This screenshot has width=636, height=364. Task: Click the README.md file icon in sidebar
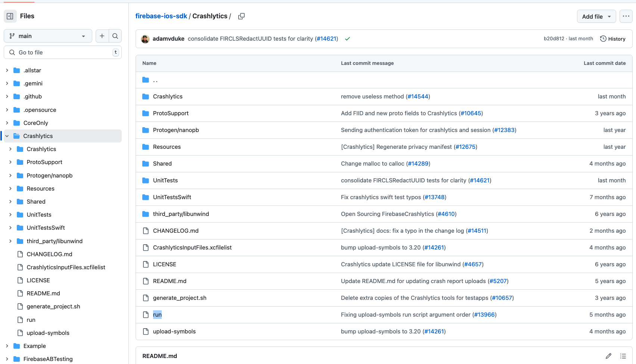click(20, 293)
